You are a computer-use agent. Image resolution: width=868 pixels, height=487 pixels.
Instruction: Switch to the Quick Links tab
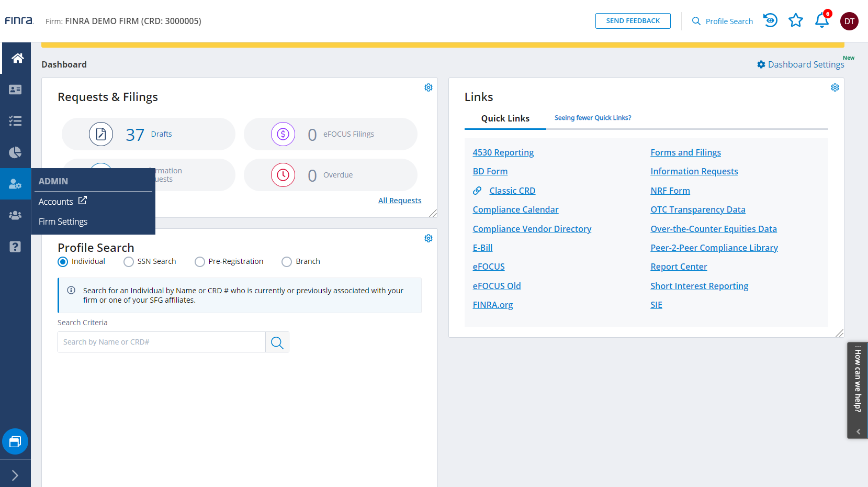[505, 118]
